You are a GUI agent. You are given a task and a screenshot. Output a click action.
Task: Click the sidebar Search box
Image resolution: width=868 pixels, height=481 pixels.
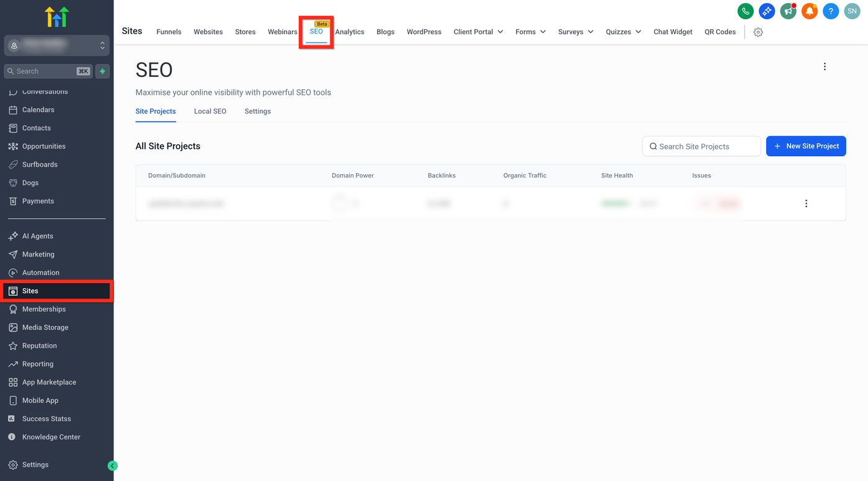click(x=48, y=71)
